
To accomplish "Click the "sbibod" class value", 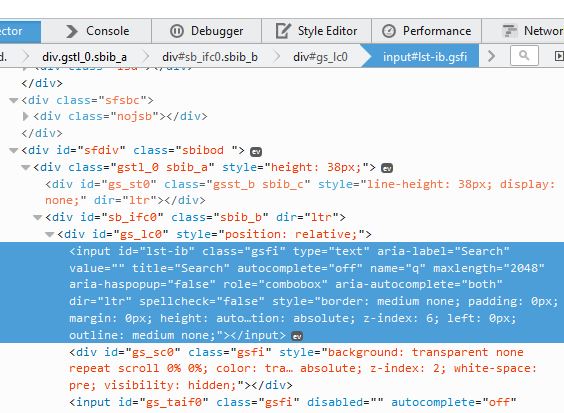I will tap(203, 150).
